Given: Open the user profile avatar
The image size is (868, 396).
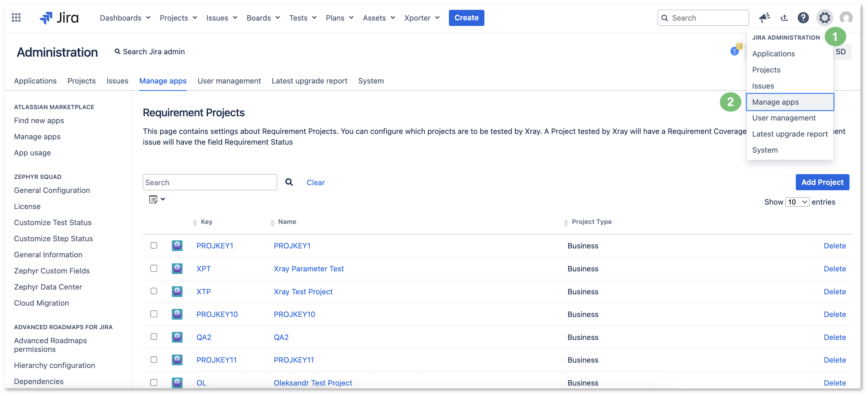Looking at the screenshot, I should (846, 18).
